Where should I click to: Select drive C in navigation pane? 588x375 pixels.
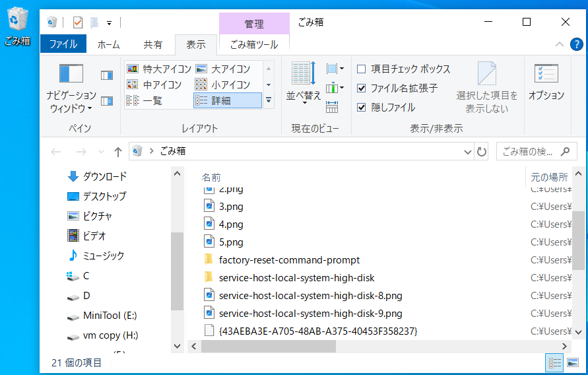(78, 275)
